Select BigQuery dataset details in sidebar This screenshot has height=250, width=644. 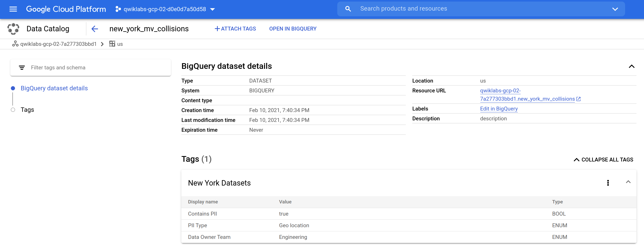click(x=54, y=88)
